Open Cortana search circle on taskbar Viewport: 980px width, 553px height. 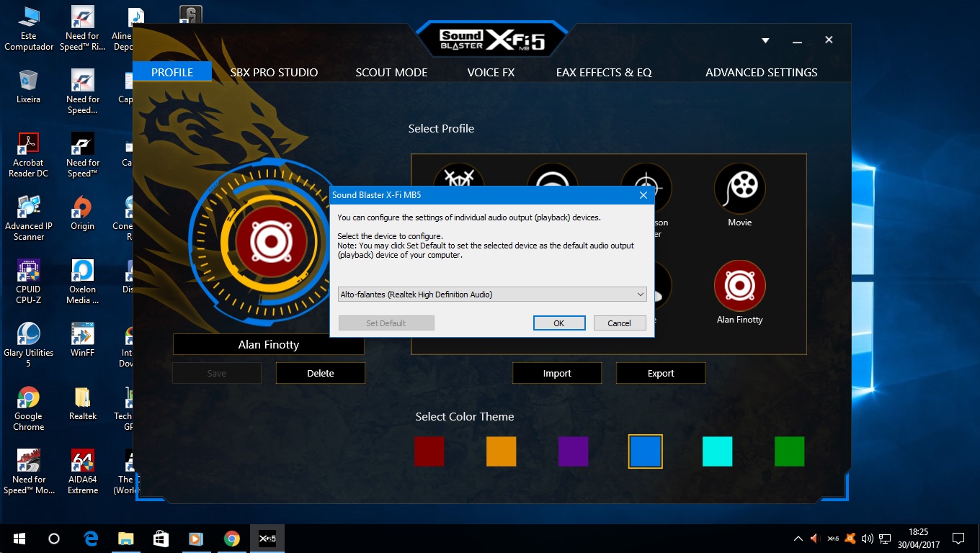point(54,538)
